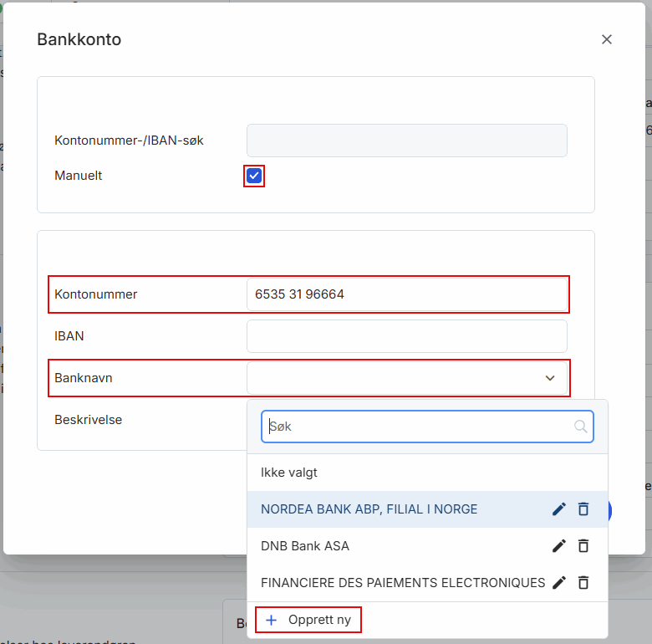
Task: Edit the DNB Bank ASA entry
Action: coord(559,546)
